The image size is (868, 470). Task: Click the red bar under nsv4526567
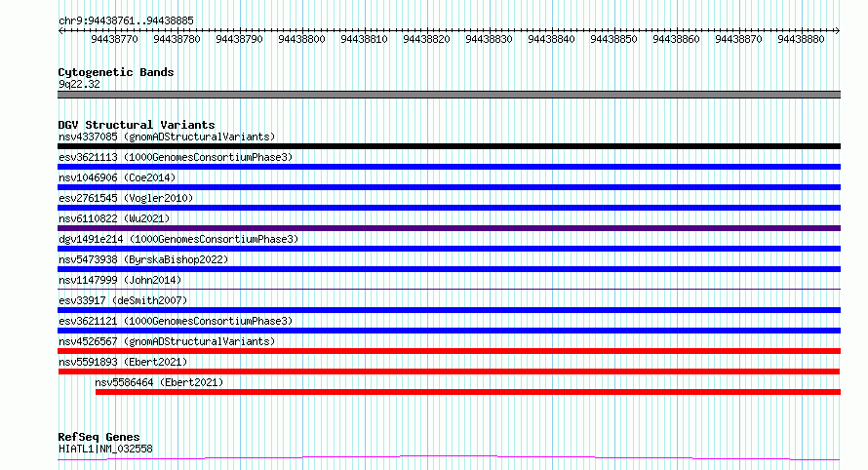[449, 351]
